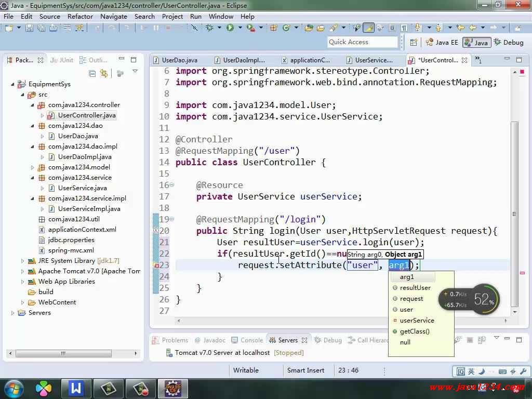Click the New Java Class icon
This screenshot has width=532, height=399.
click(x=286, y=28)
